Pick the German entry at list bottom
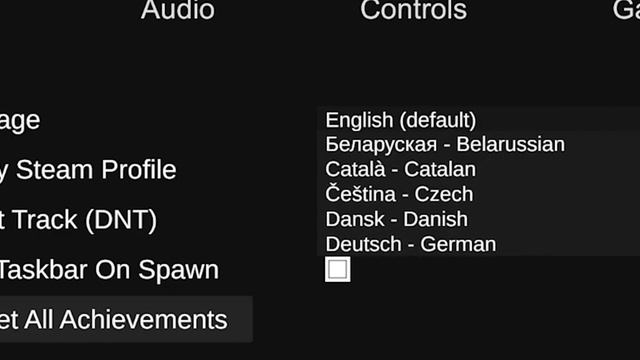The image size is (640, 360). [x=478, y=244]
